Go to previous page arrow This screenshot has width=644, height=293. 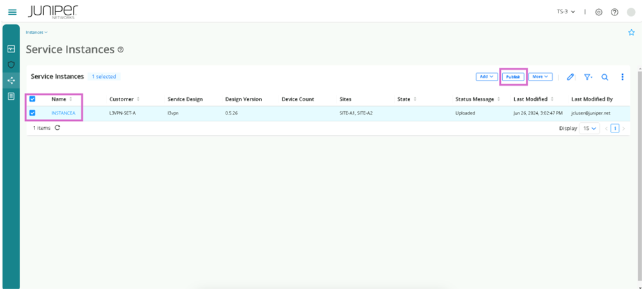click(x=606, y=129)
